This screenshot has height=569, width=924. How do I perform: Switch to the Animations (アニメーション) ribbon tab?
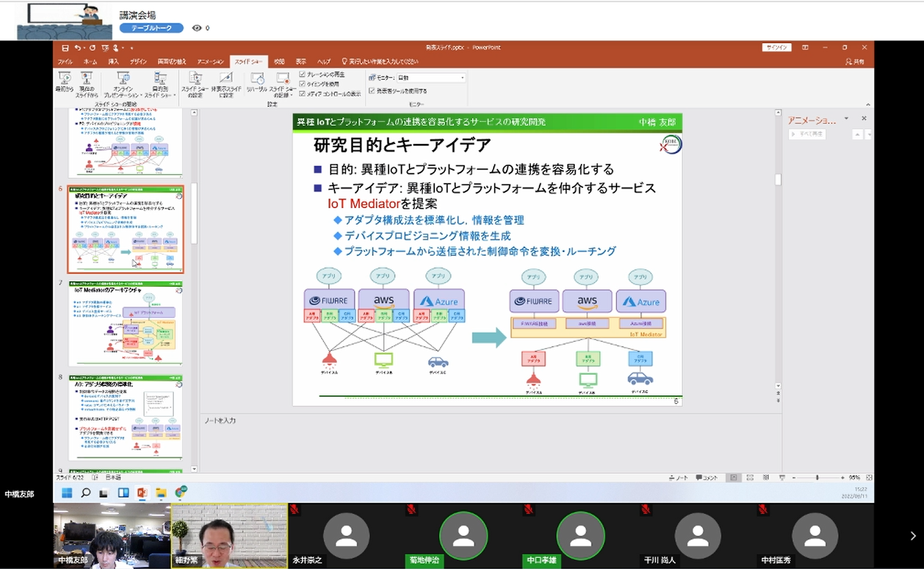(211, 62)
